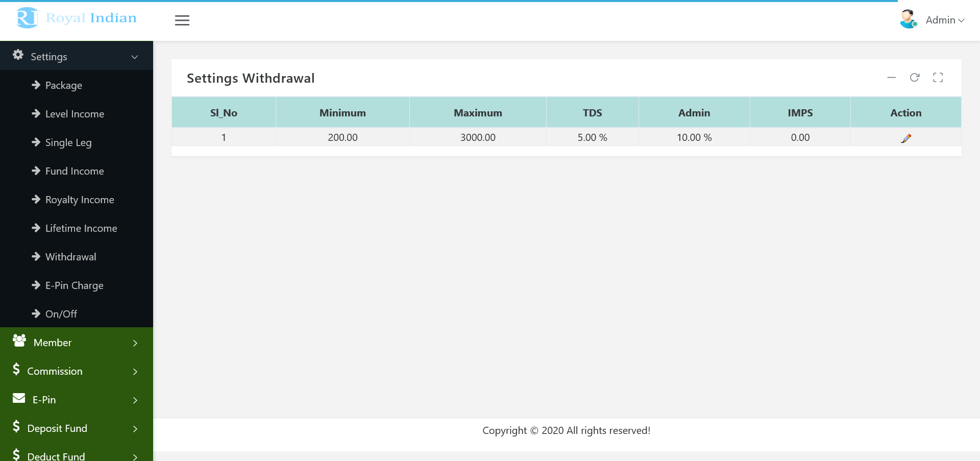Expand the E-Pin menu chevron
Screen dimensions: 980x461
coord(135,400)
